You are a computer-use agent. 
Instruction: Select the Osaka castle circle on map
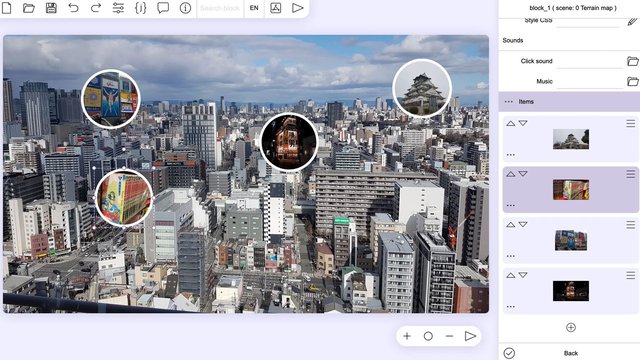coord(422,88)
